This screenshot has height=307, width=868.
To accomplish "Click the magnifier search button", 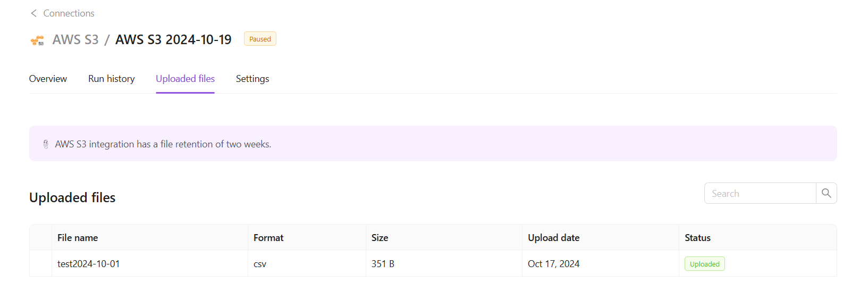I will point(826,193).
